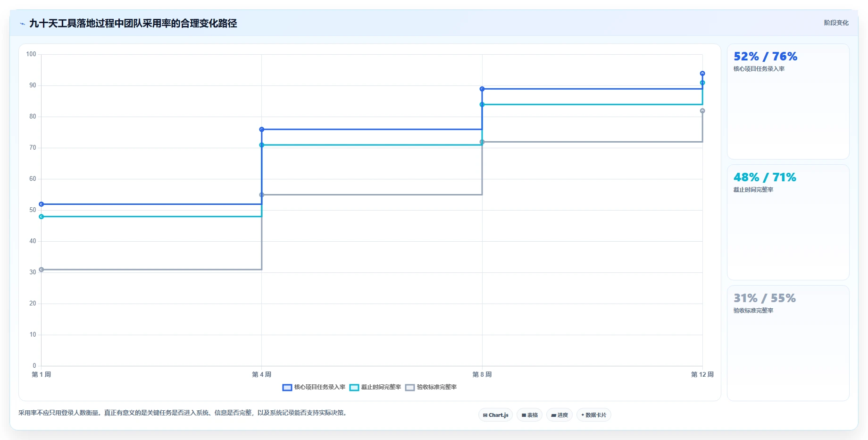Toggle 截止时间完整率 series in chart legend

(375, 387)
